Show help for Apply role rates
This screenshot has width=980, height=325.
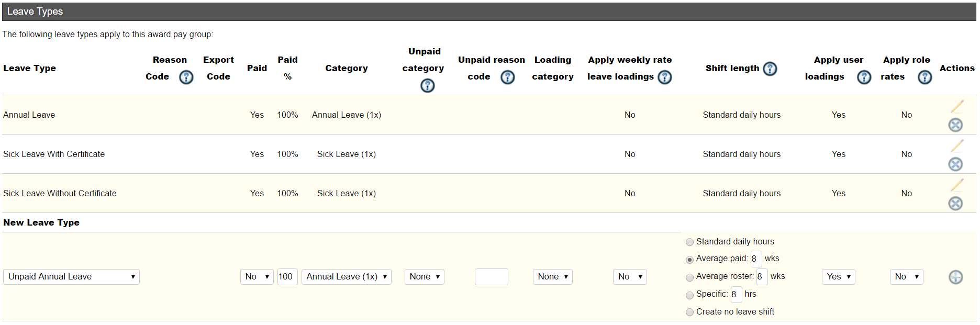(x=925, y=77)
